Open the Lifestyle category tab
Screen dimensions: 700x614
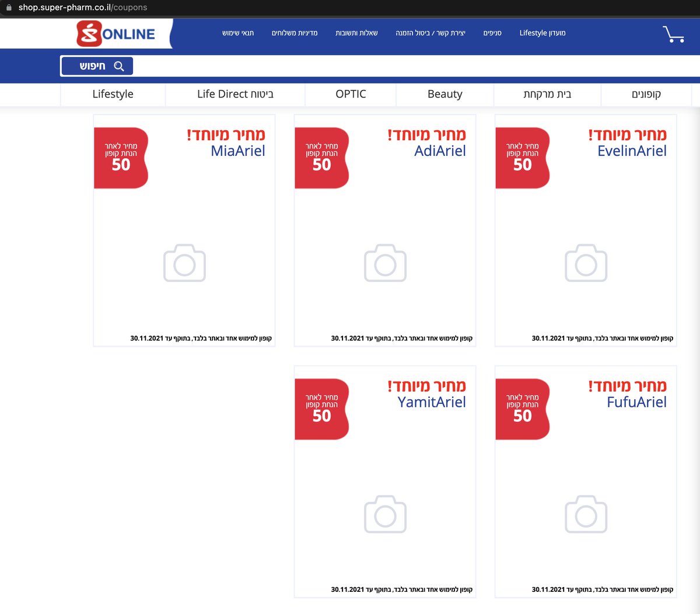113,95
